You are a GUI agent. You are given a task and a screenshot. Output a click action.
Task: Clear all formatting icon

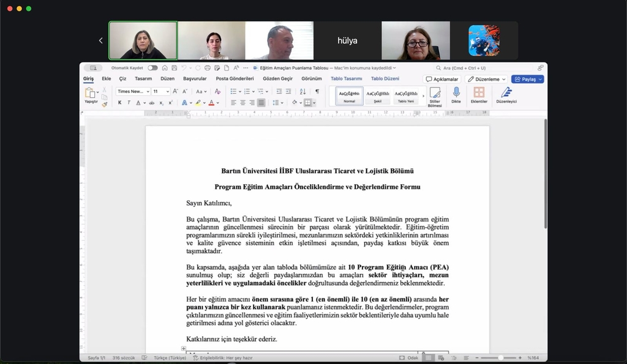217,92
